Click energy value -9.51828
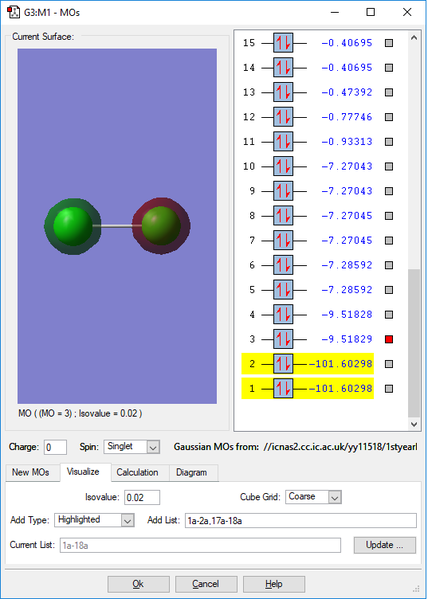 [x=347, y=314]
